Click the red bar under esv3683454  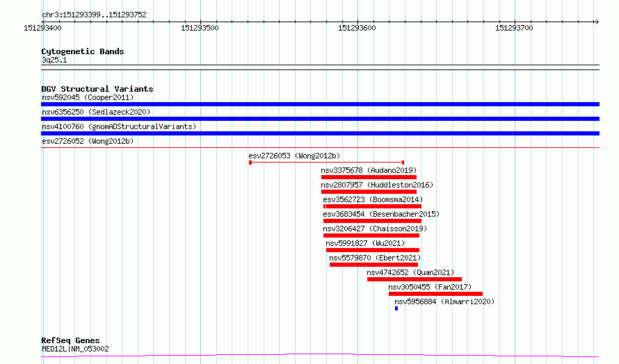coord(372,221)
